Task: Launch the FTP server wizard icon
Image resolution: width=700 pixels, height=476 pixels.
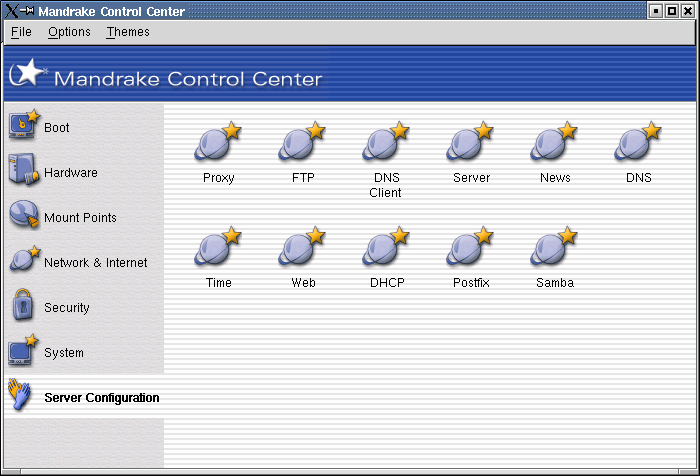Action: point(302,141)
